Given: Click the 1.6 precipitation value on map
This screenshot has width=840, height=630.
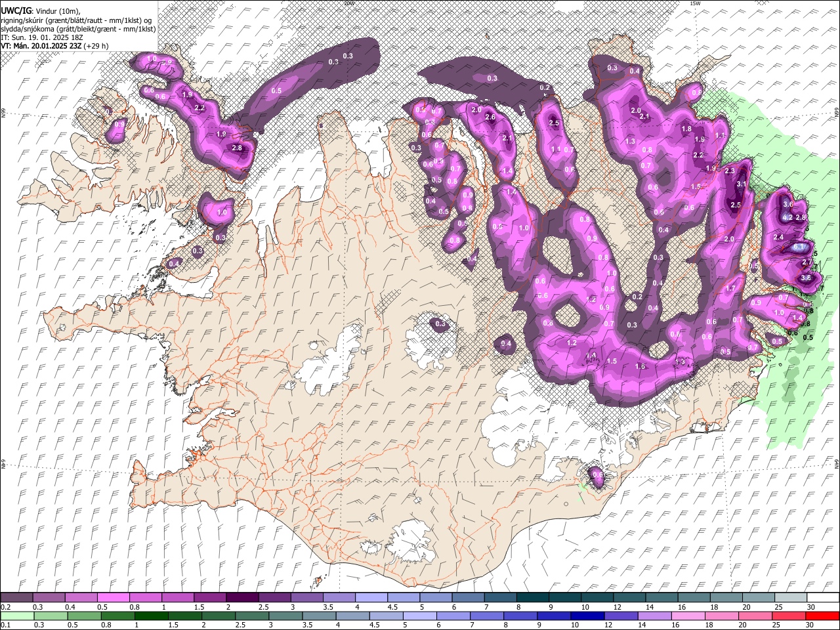Looking at the screenshot, I should [640, 366].
